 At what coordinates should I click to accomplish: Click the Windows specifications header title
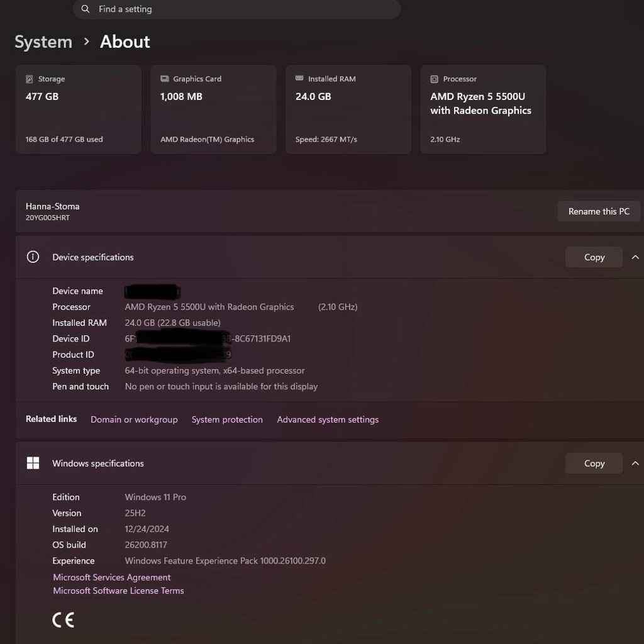pyautogui.click(x=97, y=464)
